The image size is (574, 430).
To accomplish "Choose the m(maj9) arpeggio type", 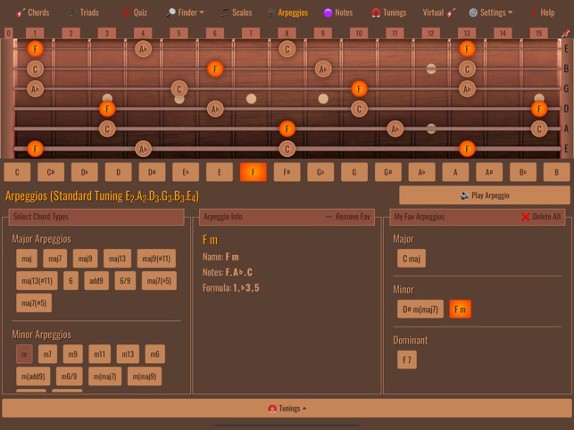I will pos(144,376).
